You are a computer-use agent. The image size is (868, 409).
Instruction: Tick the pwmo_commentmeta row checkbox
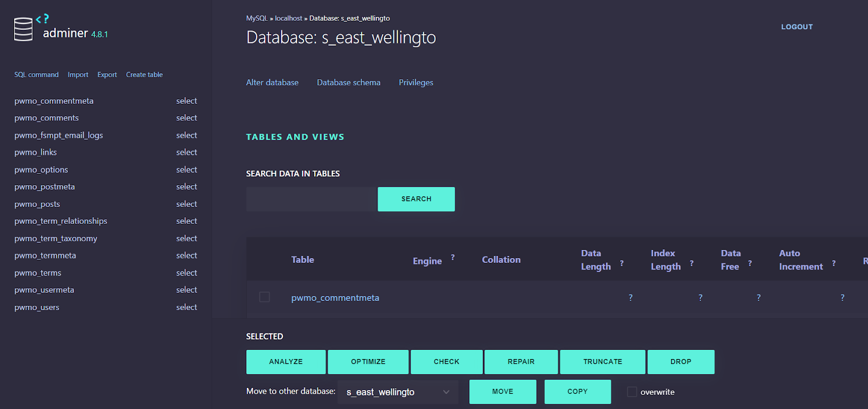(x=264, y=297)
